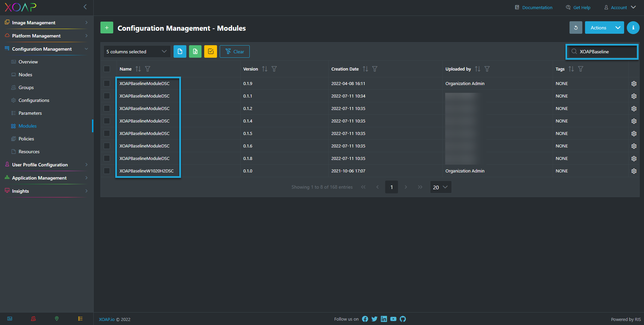The image size is (644, 325).
Task: Check the row for version 0.1.8
Action: 107,158
